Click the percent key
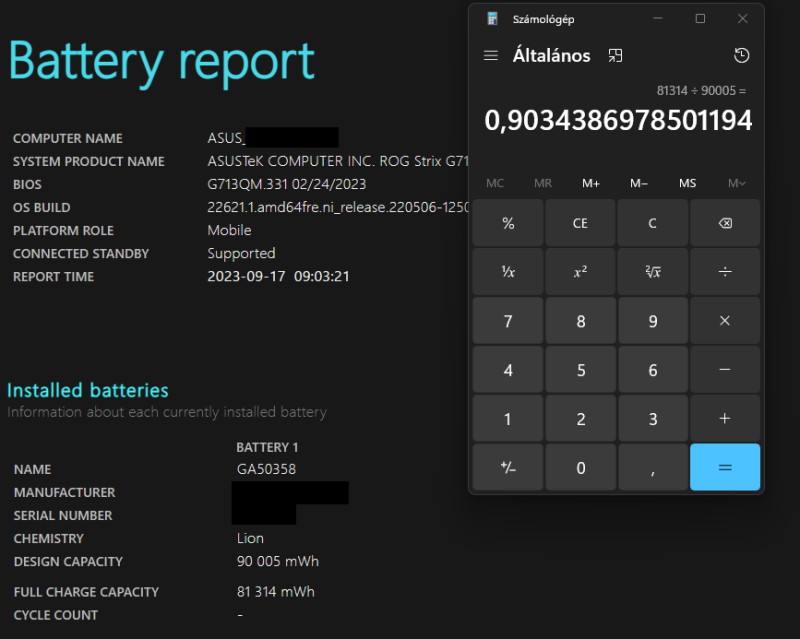Image resolution: width=800 pixels, height=639 pixels. point(508,223)
